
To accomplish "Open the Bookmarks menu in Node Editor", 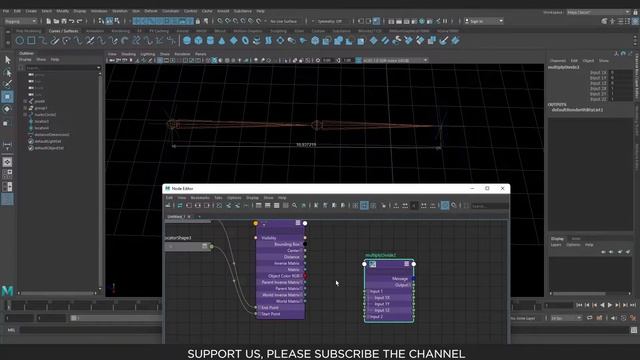I will 200,198.
